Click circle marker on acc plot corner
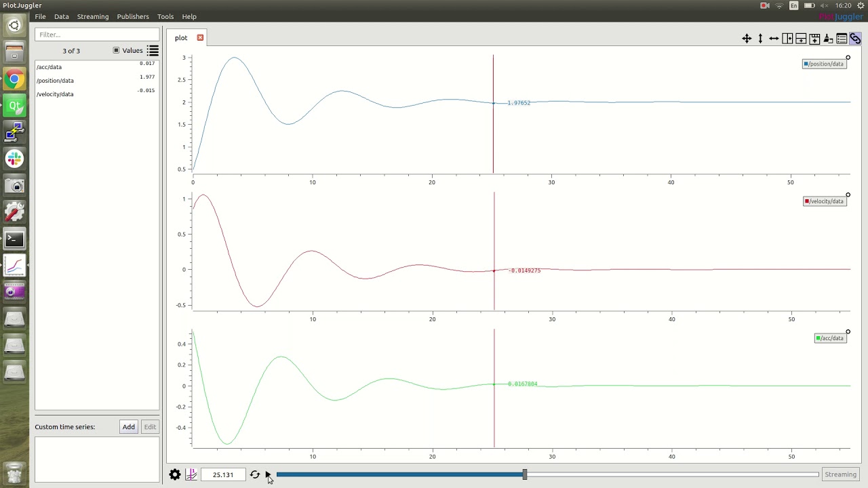 coord(848,332)
